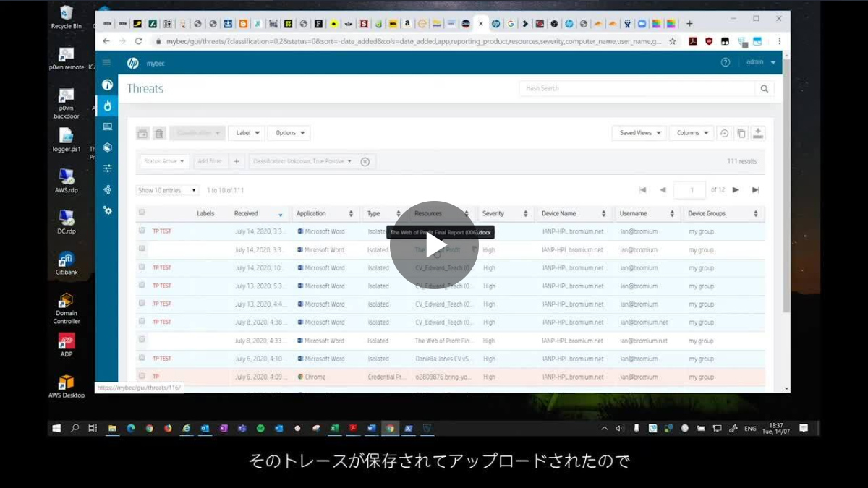Tick the checkbox for July 8, 2020, 4:38 row
The image size is (868, 488).
coord(142,322)
